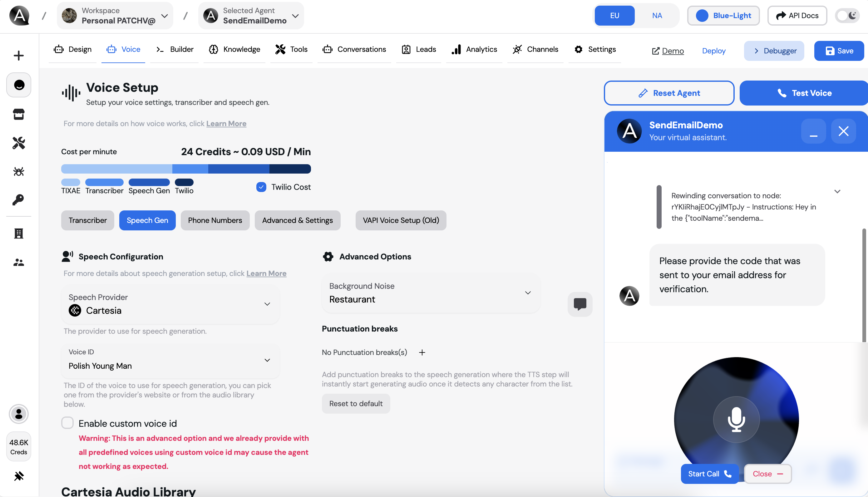Expand the Speech Provider Cartesia dropdown
This screenshot has width=868, height=497.
tap(170, 304)
